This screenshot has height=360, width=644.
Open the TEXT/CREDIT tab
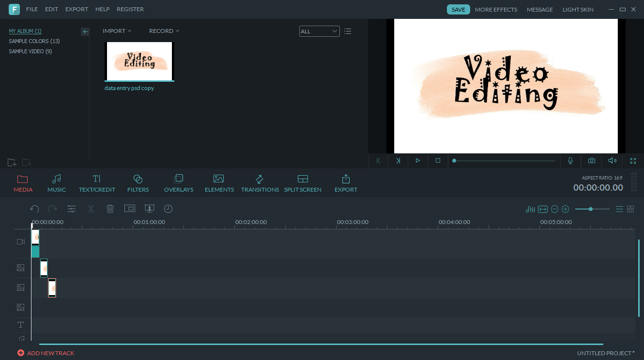(x=97, y=183)
